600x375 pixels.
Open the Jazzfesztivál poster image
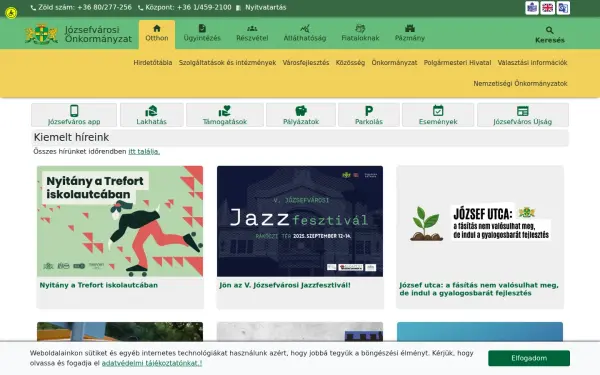pyautogui.click(x=300, y=221)
